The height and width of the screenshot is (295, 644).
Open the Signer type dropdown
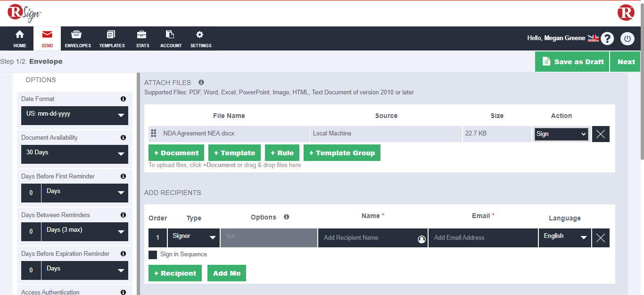tap(194, 238)
